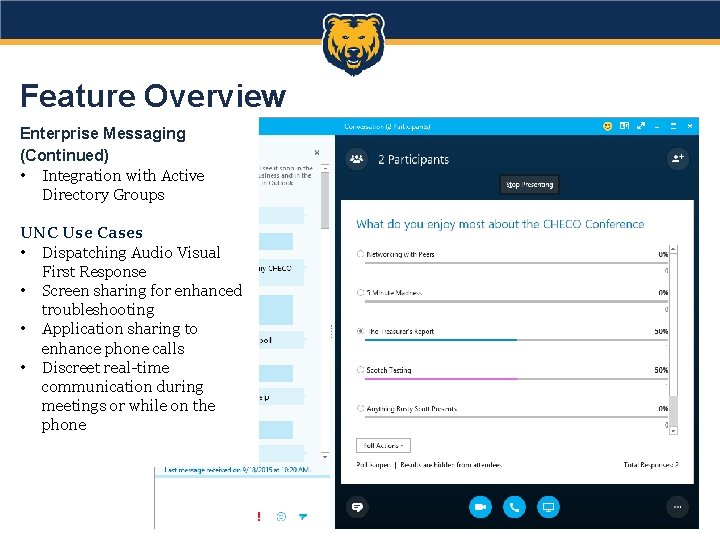Click Stop Presenting button
Viewport: 720px width, 540px height.
click(529, 185)
